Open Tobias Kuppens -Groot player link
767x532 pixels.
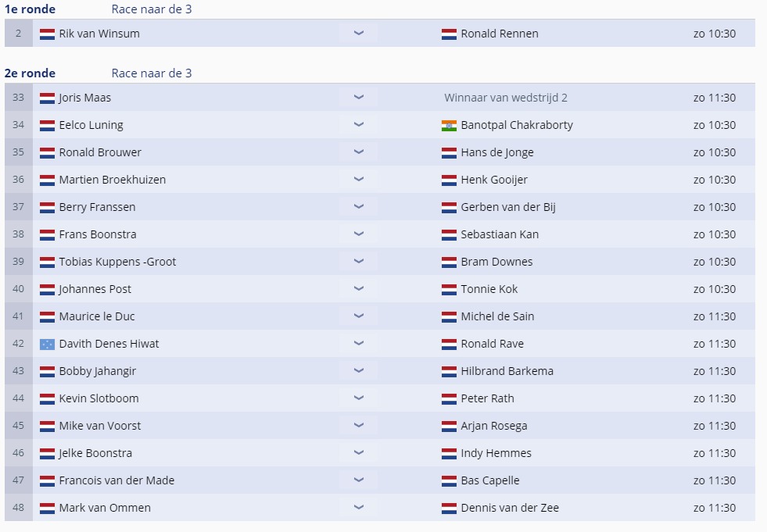[x=117, y=262]
